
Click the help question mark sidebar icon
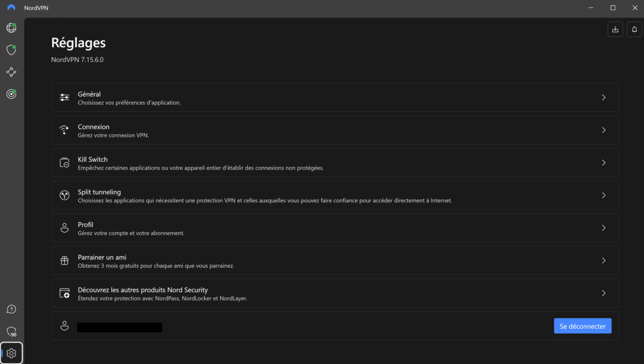click(11, 309)
